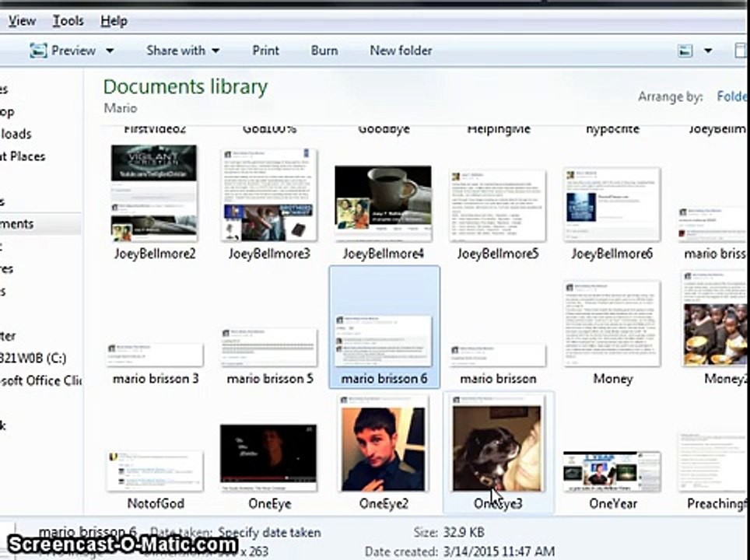Select the JoeyBellmore6 thumbnail
Viewport: 750px width, 560px height.
pos(612,205)
